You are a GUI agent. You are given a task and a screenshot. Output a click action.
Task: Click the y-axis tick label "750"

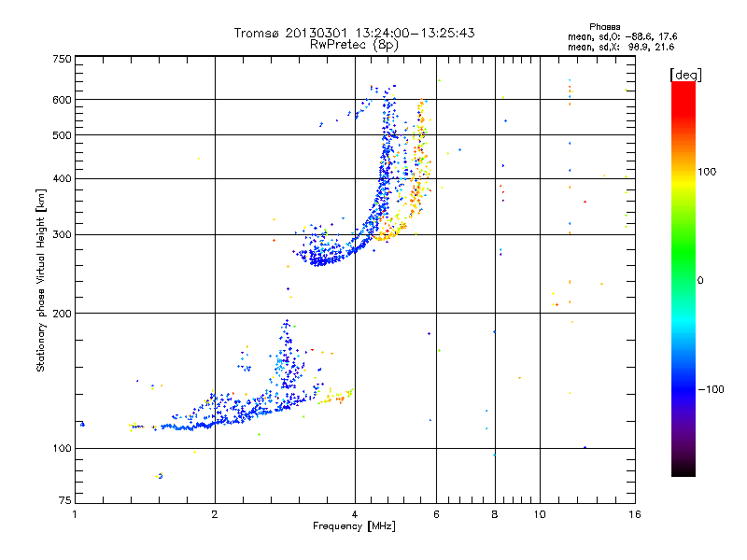point(62,59)
